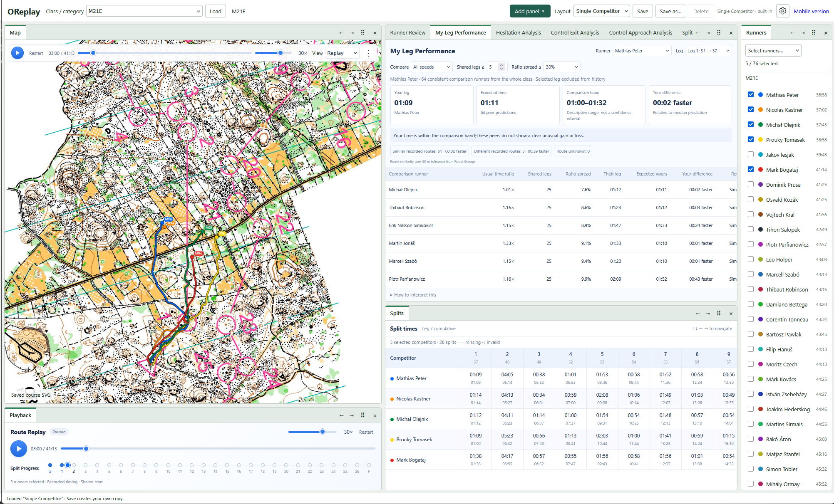Widen the Runners panel
The width and height of the screenshot is (834, 504).
click(803, 33)
